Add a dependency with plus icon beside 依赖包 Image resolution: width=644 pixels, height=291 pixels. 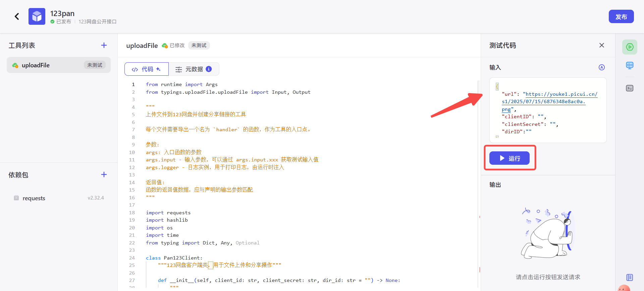(x=104, y=174)
